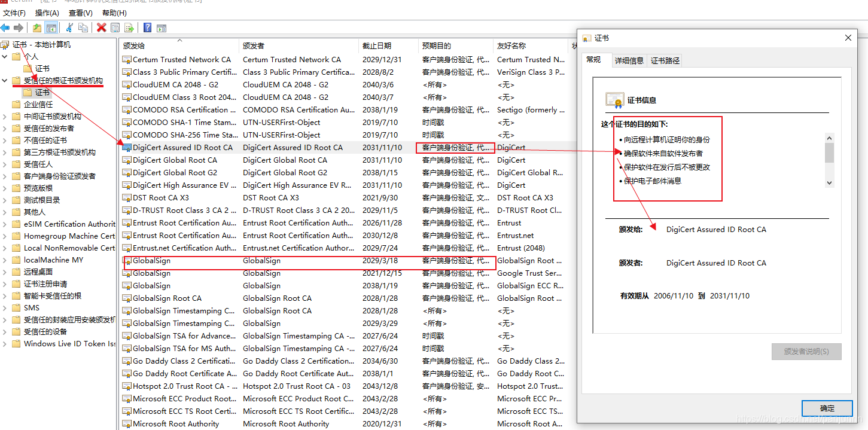Open the 操作(A) menu
Image resolution: width=868 pixels, height=430 pixels.
pos(47,13)
